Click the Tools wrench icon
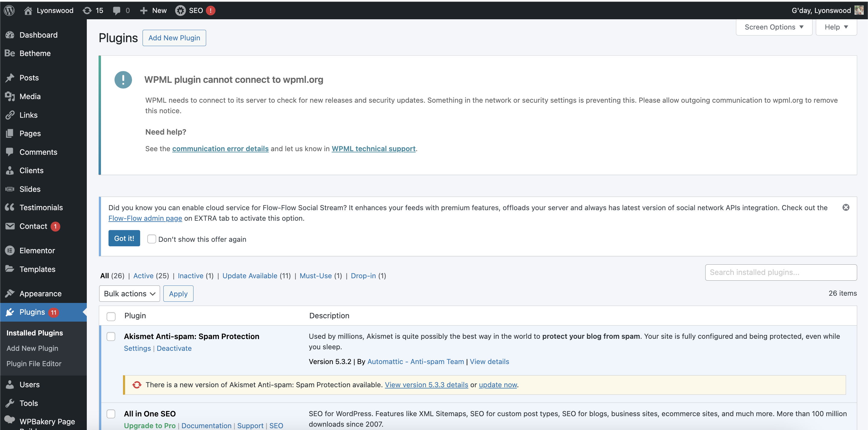868x430 pixels. pyautogui.click(x=10, y=403)
